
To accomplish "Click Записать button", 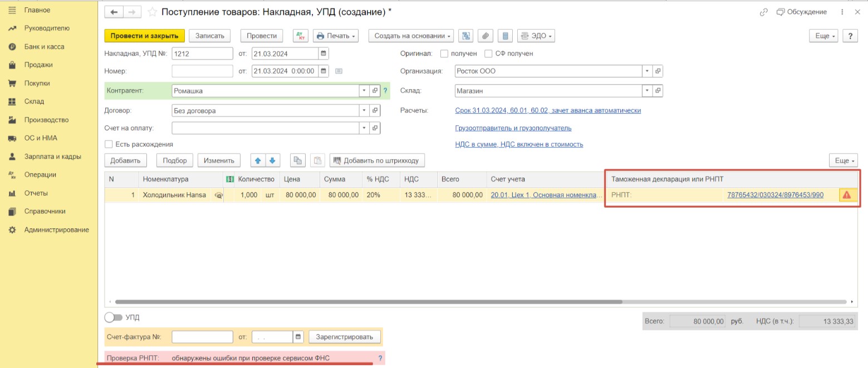I will click(209, 36).
